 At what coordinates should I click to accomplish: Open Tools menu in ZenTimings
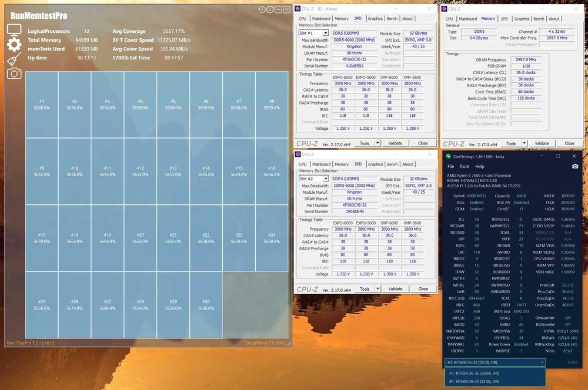(x=465, y=166)
